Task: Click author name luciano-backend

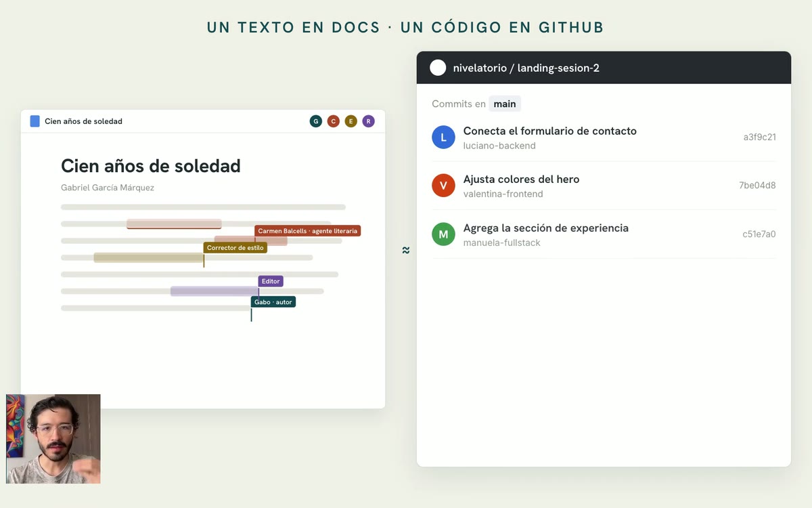Action: tap(499, 146)
